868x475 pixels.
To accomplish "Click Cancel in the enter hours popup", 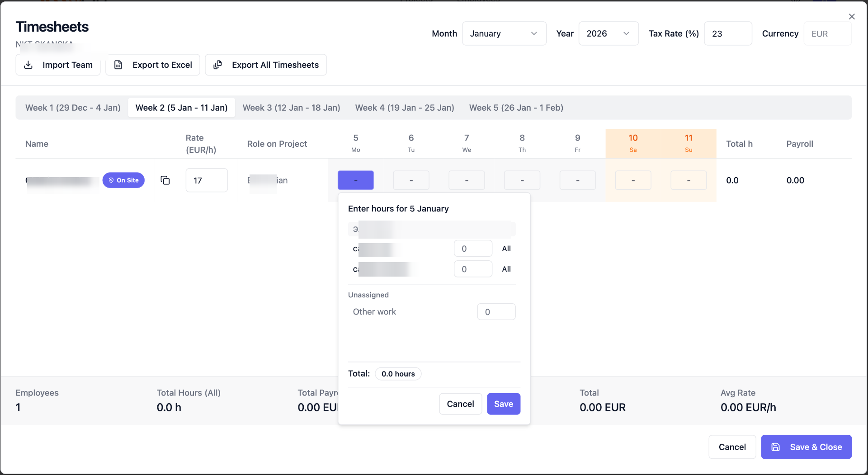I will [460, 404].
